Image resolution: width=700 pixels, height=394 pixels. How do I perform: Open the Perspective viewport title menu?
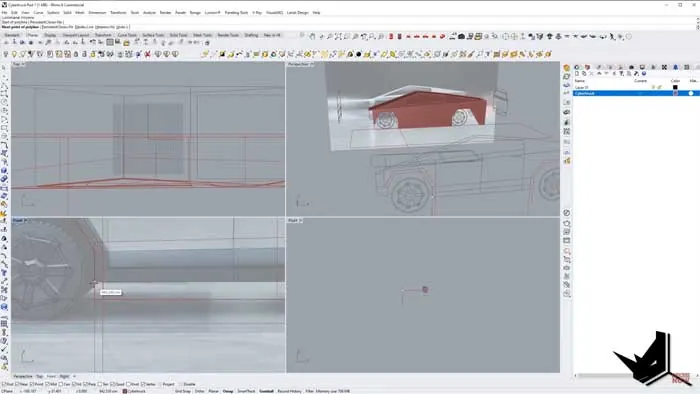(x=300, y=65)
